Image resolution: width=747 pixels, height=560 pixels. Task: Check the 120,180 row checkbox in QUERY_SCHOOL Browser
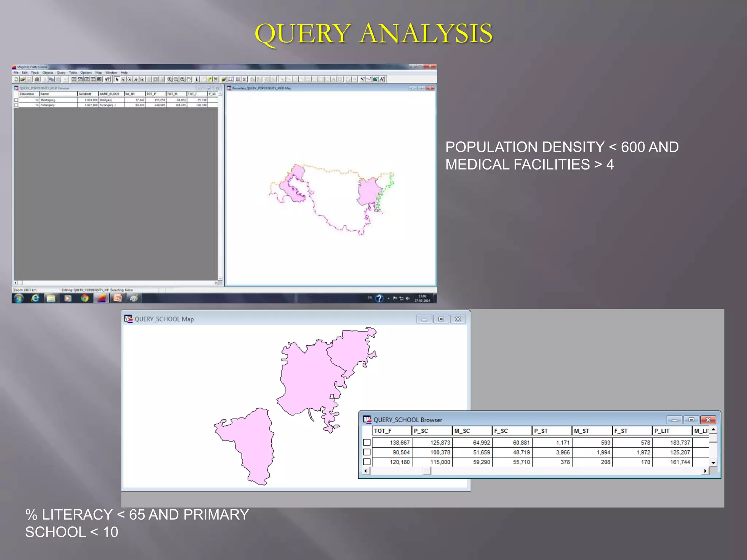367,462
